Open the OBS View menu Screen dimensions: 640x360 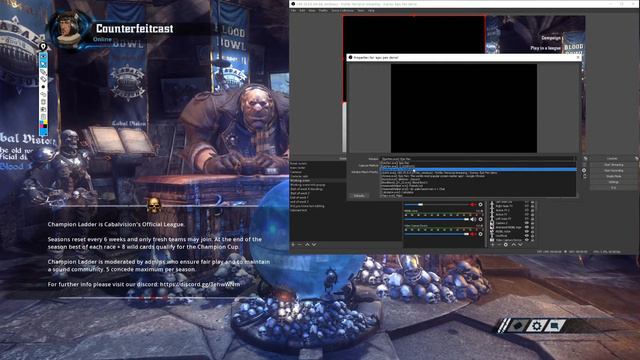pyautogui.click(x=312, y=11)
